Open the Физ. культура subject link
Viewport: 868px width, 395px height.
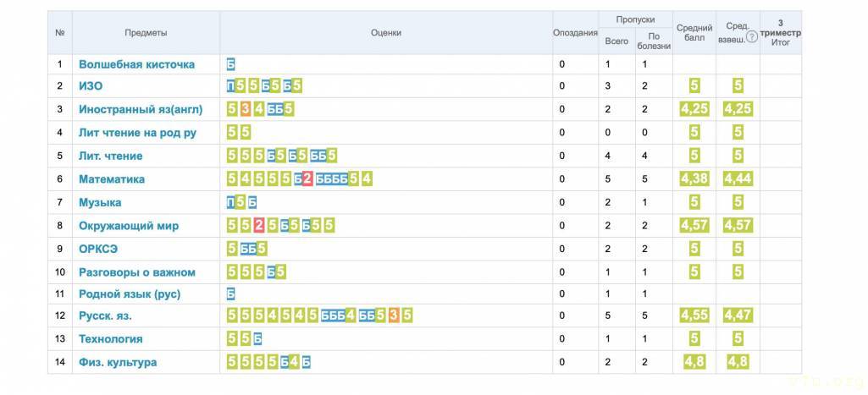(118, 362)
